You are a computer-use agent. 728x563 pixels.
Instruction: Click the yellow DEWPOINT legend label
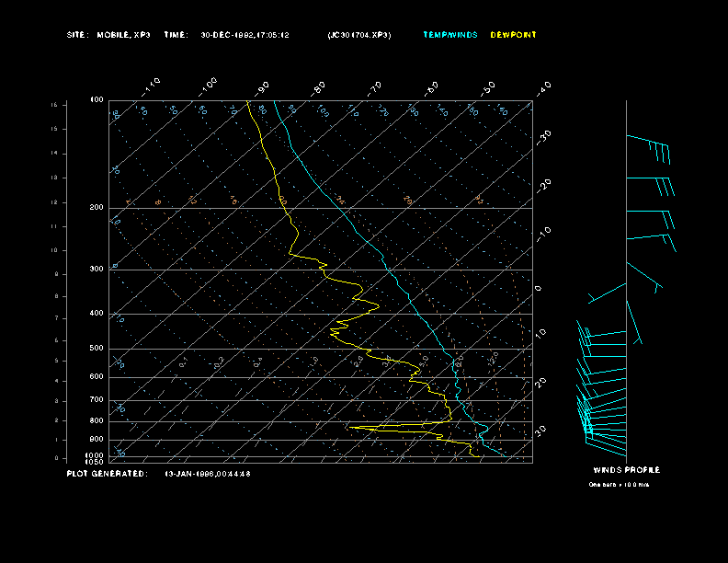513,35
